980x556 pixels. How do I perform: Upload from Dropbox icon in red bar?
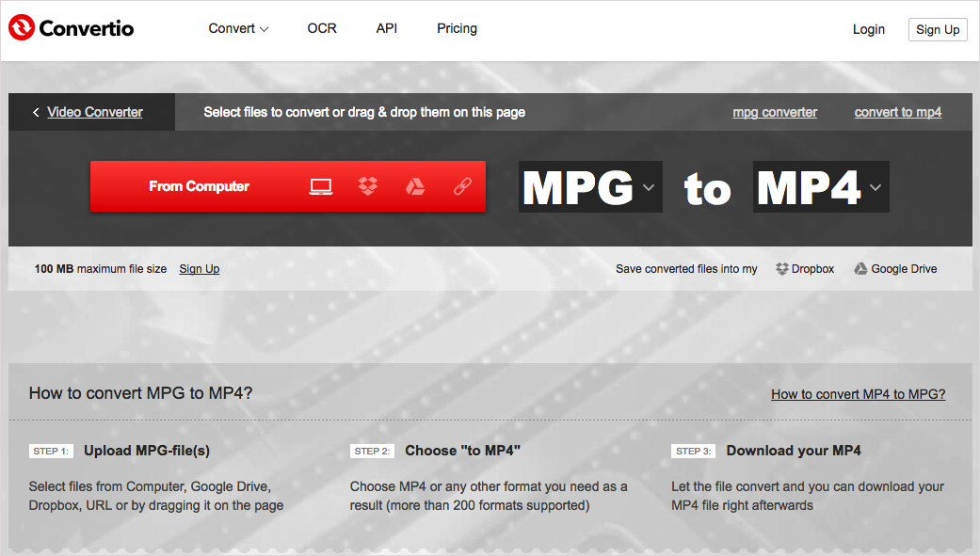point(368,186)
